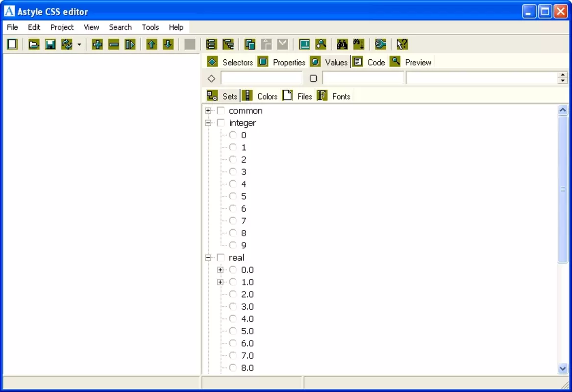Select the Fonts sub-tab

(333, 96)
